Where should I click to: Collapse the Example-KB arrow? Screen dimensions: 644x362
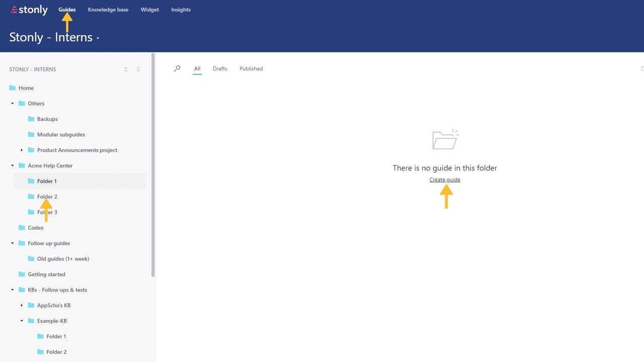click(22, 321)
